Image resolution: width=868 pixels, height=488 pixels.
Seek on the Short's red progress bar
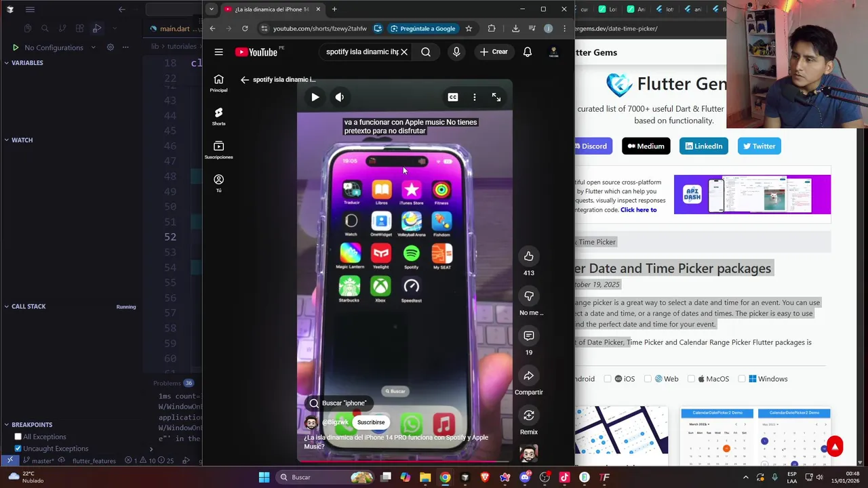click(404, 462)
